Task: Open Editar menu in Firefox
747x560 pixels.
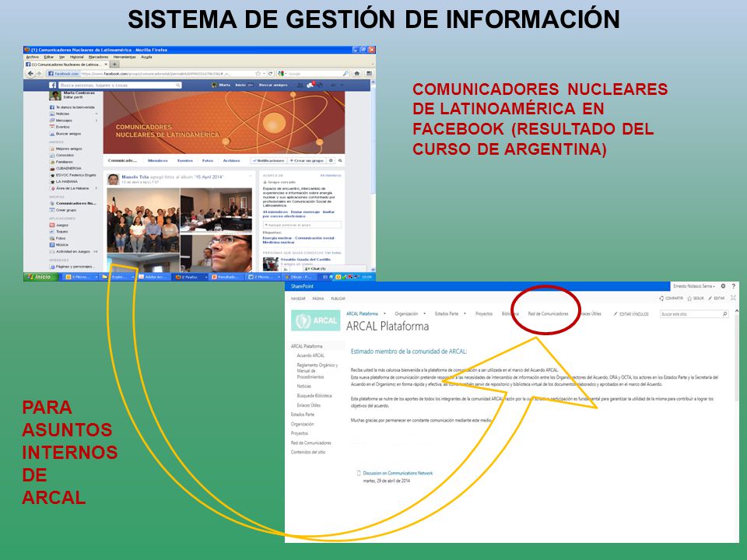Action: click(48, 57)
